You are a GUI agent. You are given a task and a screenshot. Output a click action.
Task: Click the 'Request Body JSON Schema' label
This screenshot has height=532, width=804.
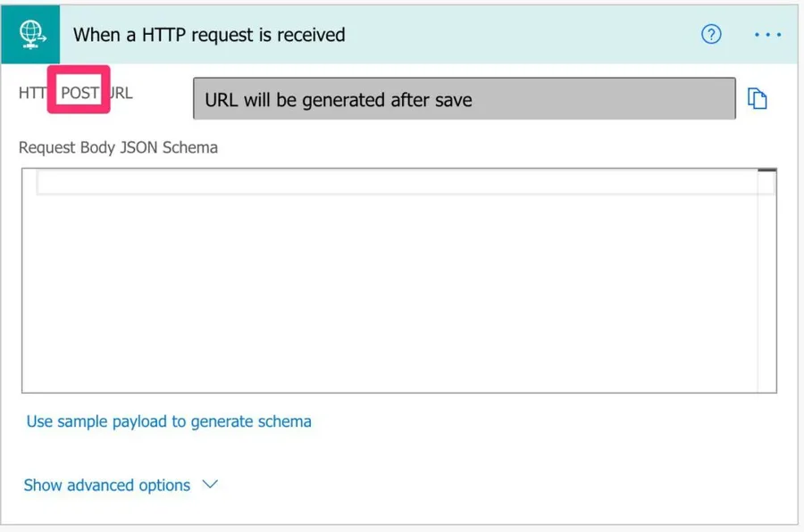coord(118,147)
